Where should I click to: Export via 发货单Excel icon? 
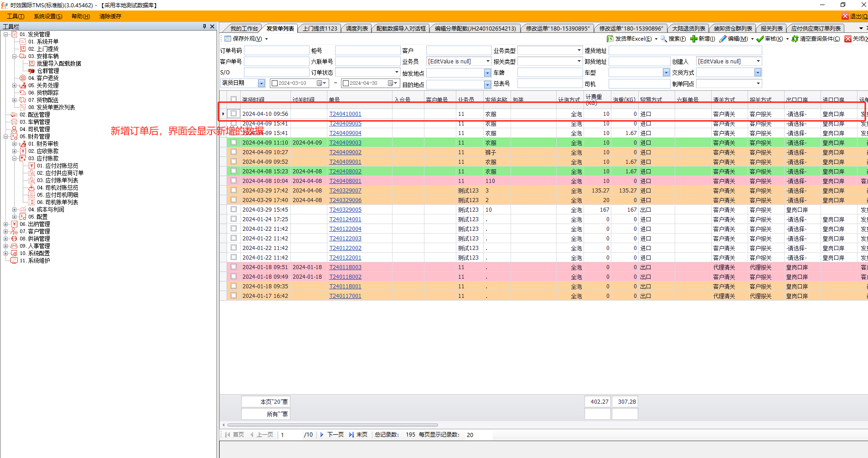pyautogui.click(x=610, y=39)
